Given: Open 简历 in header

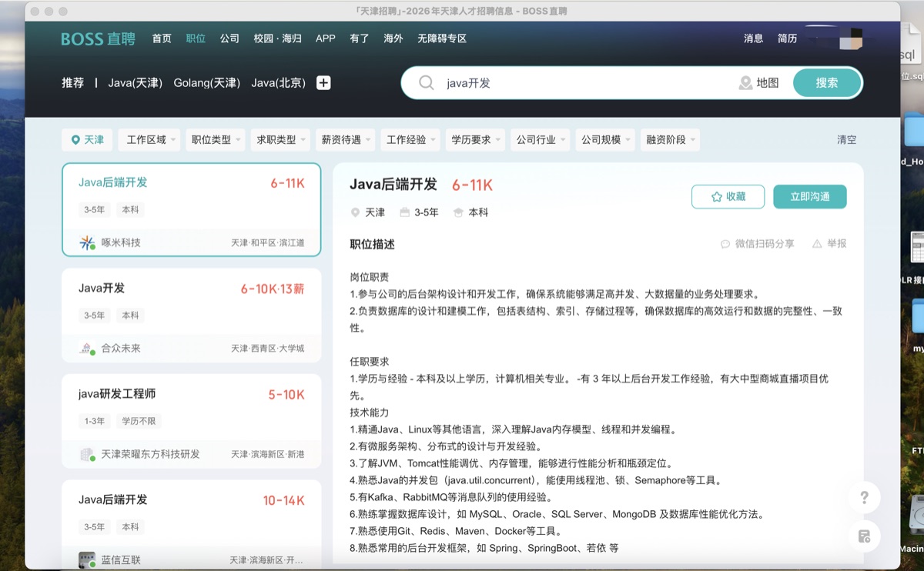Looking at the screenshot, I should coord(788,38).
